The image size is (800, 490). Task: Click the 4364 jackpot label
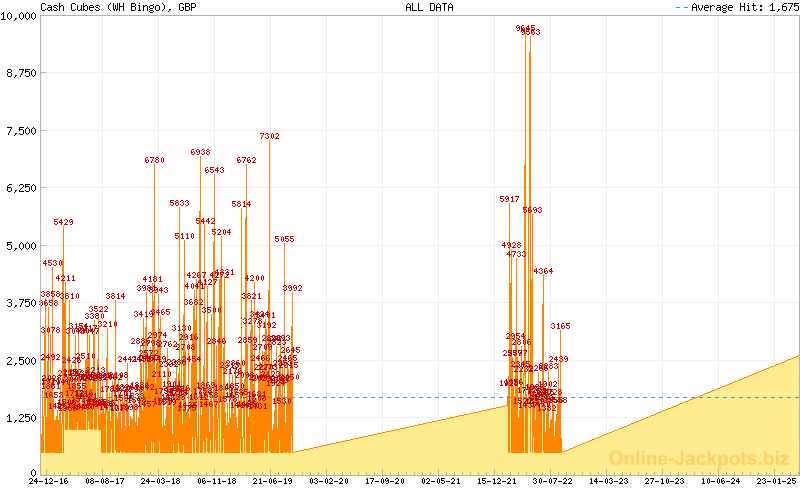pos(543,271)
